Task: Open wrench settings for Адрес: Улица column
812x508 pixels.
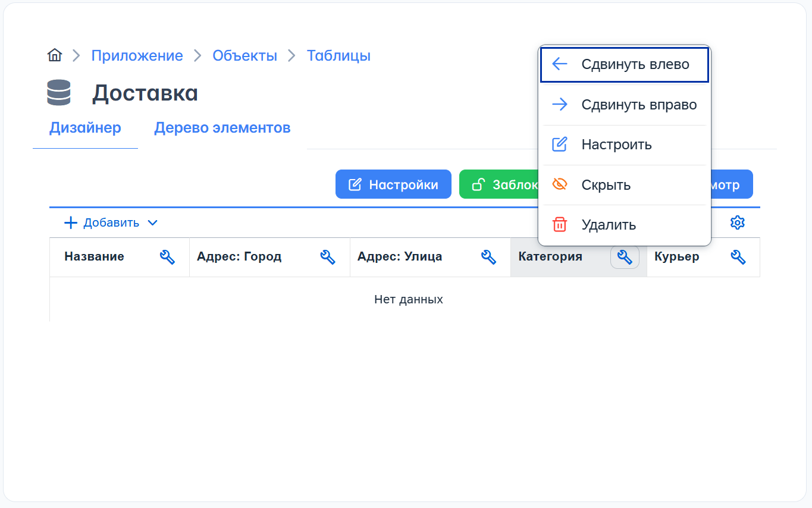Action: [488, 257]
